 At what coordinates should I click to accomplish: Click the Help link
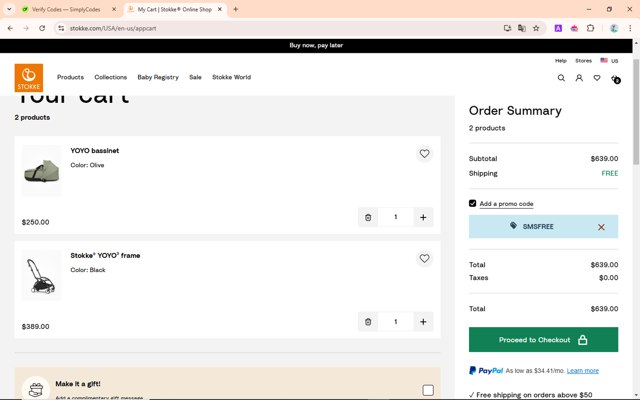click(560, 60)
